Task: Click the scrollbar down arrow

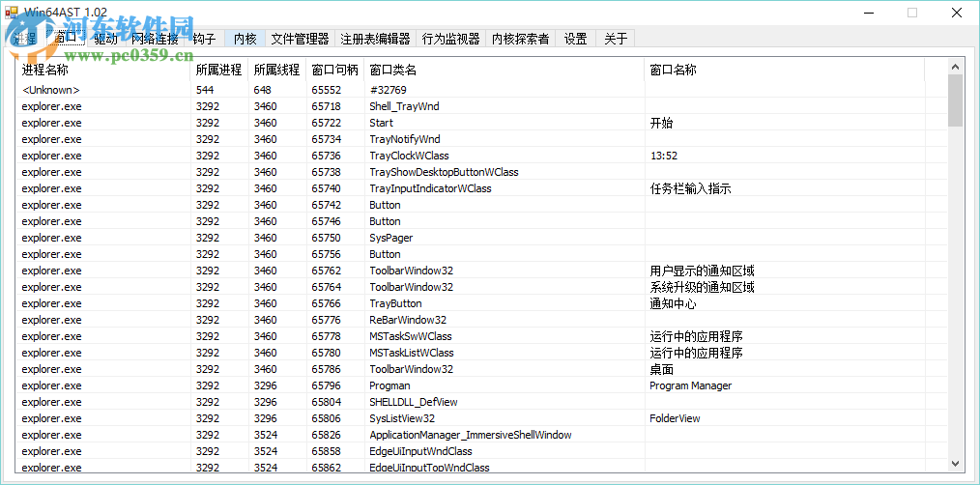Action: 955,463
